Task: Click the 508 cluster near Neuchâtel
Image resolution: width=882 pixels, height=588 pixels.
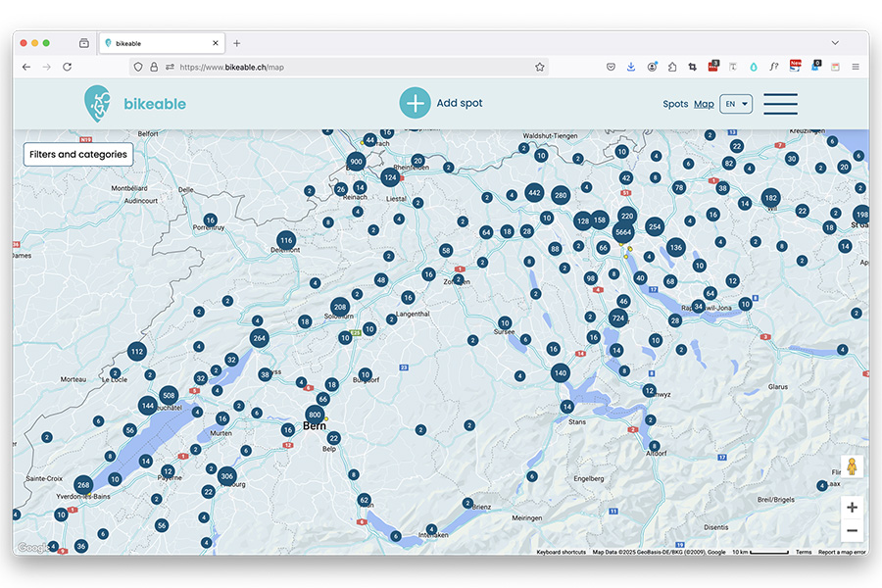Action: pos(169,395)
